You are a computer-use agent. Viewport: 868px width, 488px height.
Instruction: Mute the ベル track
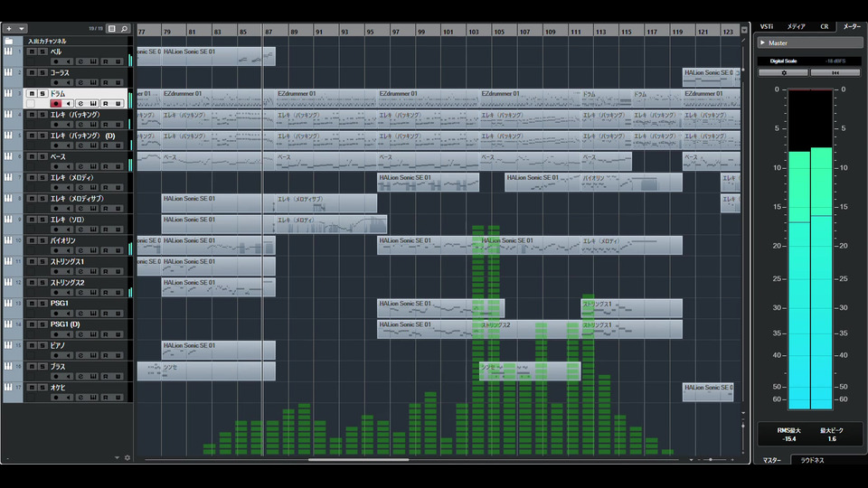32,52
